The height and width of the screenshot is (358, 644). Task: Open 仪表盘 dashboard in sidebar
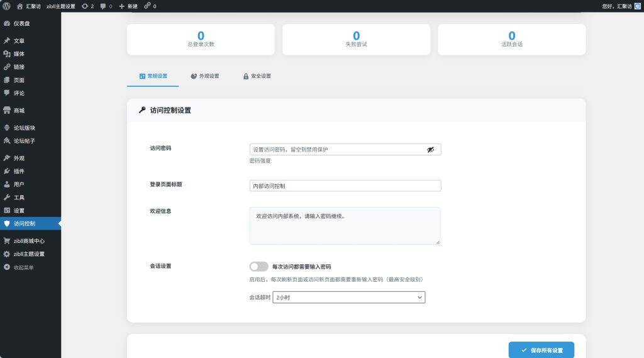[x=30, y=23]
